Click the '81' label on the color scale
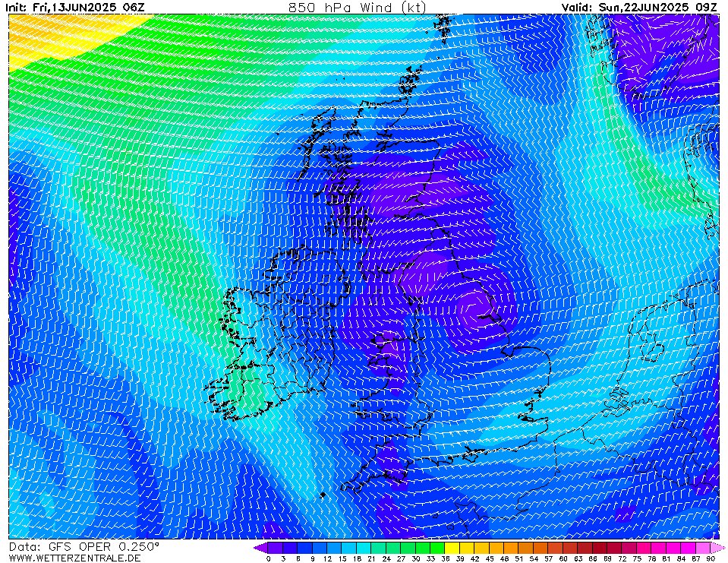 click(x=667, y=558)
